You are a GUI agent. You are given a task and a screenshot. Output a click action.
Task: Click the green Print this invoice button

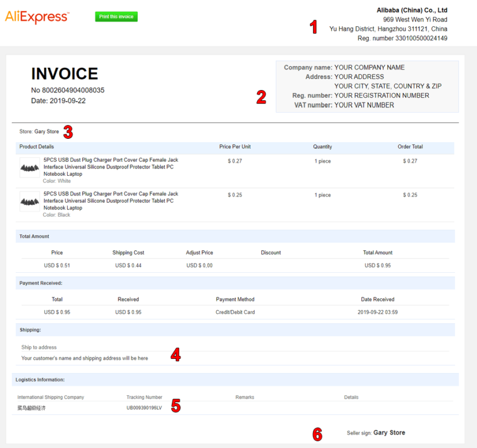[116, 17]
